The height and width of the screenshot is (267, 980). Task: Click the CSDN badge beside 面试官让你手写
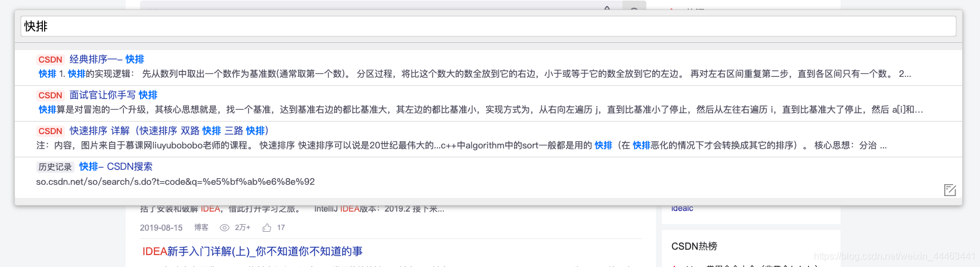coord(50,95)
